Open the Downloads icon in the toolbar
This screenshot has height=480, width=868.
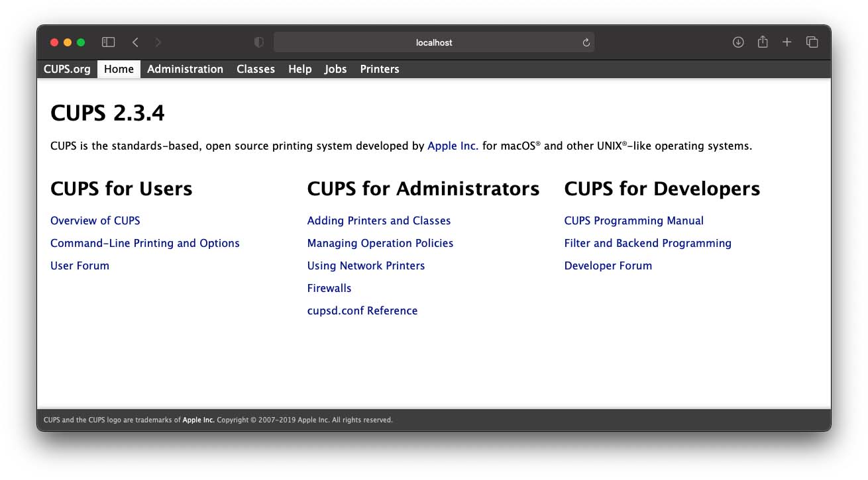pyautogui.click(x=738, y=42)
